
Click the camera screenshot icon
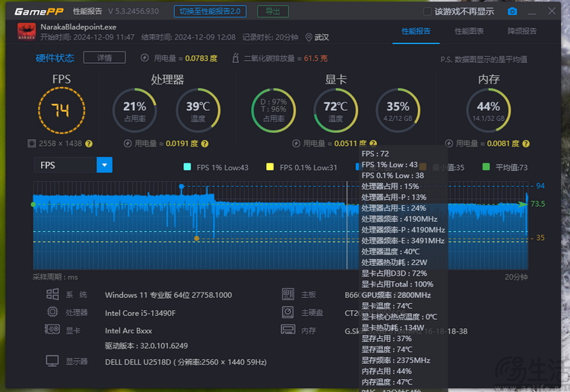pos(511,11)
